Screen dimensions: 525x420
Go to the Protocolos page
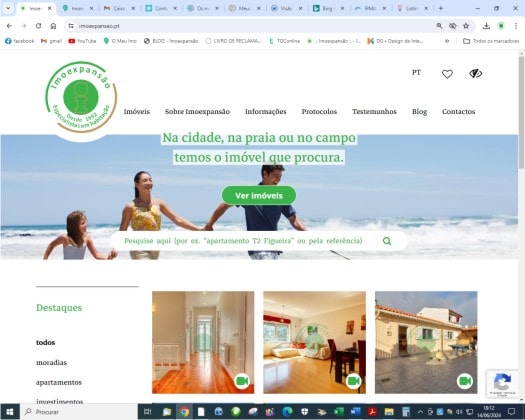pyautogui.click(x=319, y=112)
